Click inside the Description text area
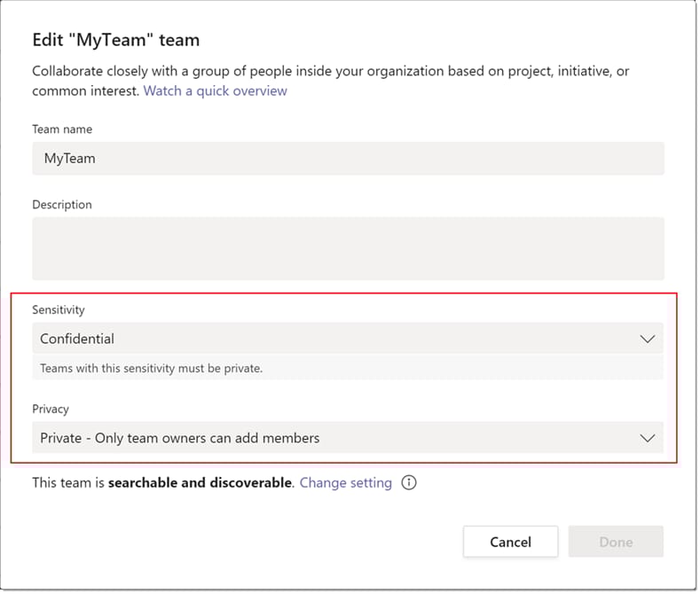Image resolution: width=700 pixels, height=594 pixels. tap(348, 248)
